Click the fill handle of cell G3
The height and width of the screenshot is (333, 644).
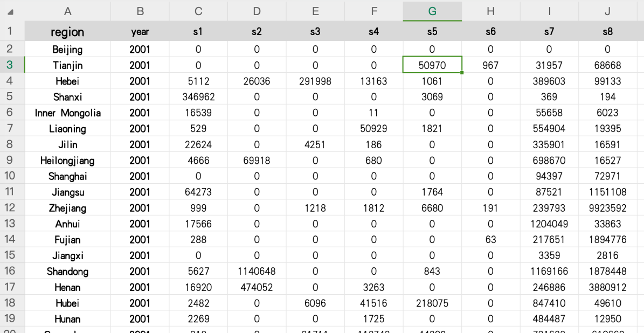click(x=462, y=73)
